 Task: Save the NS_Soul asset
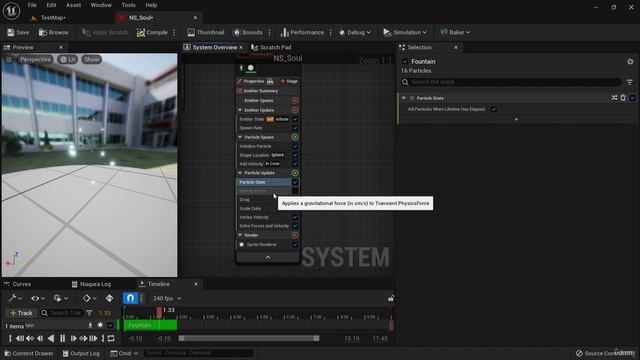pyautogui.click(x=18, y=32)
